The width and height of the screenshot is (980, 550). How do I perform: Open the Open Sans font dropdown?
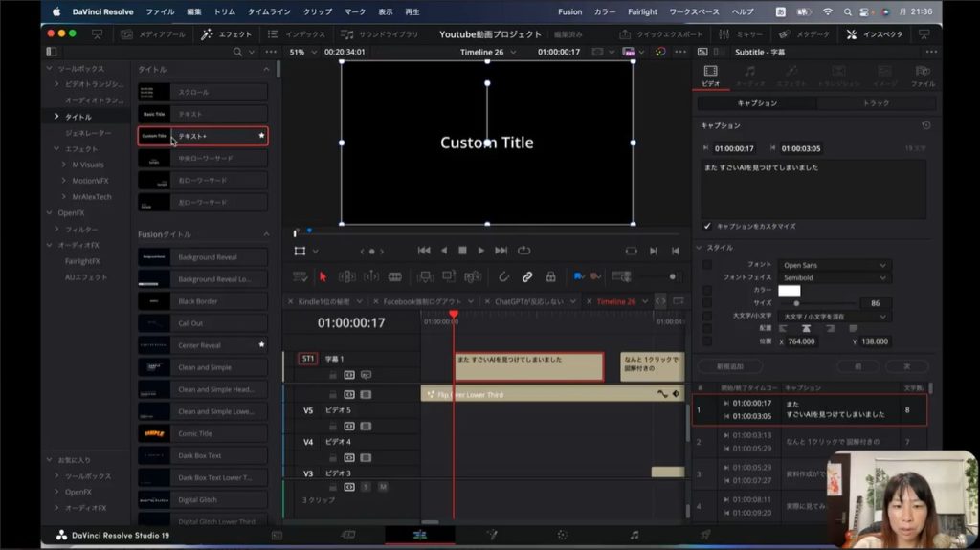click(835, 265)
